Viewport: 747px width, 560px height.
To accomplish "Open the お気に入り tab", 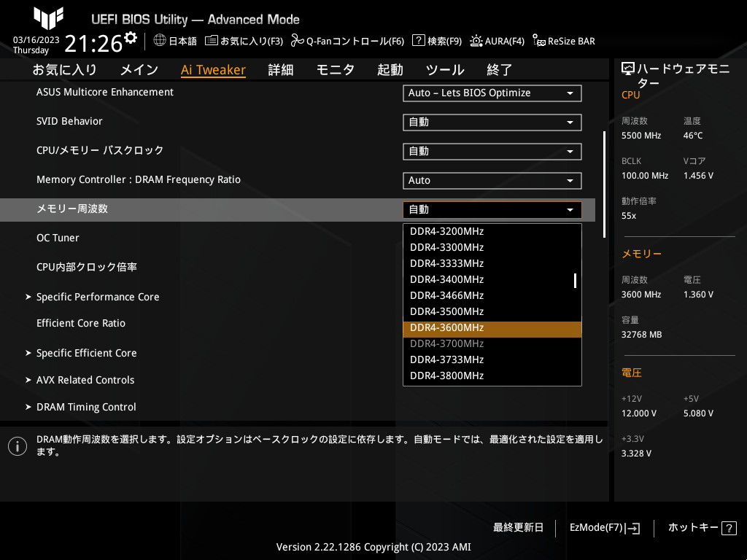I will click(65, 70).
